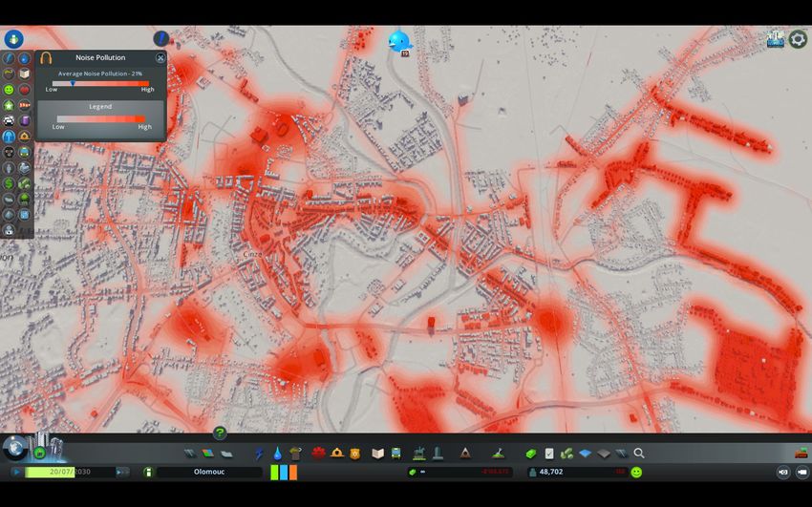812x507 pixels.
Task: Open the Education build menu
Action: click(x=378, y=454)
